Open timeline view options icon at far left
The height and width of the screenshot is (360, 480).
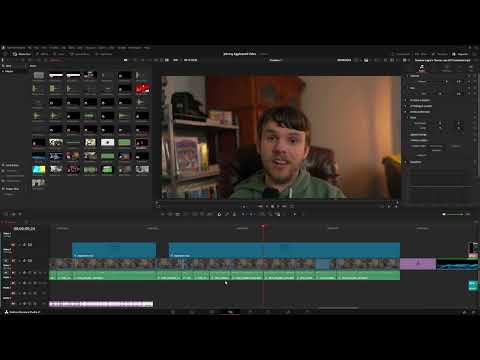click(6, 214)
